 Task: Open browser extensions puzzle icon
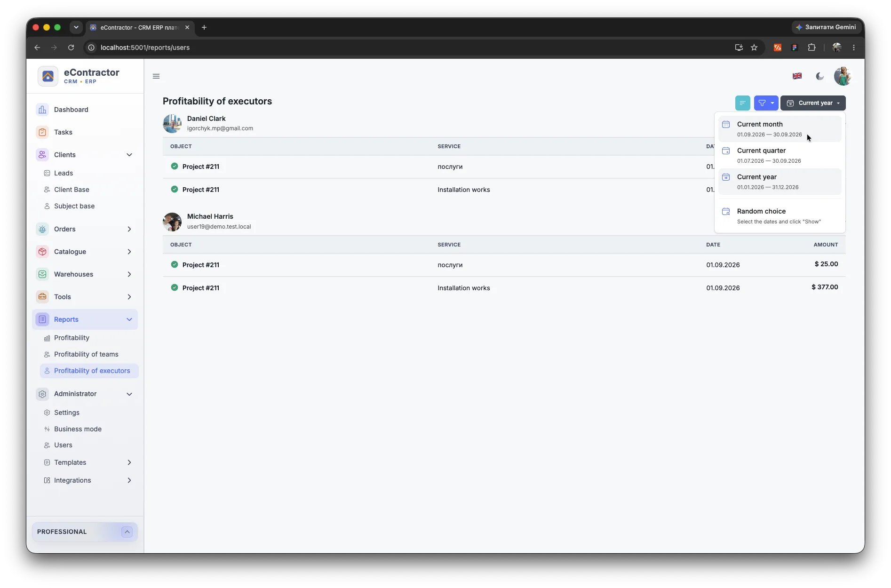(x=811, y=48)
